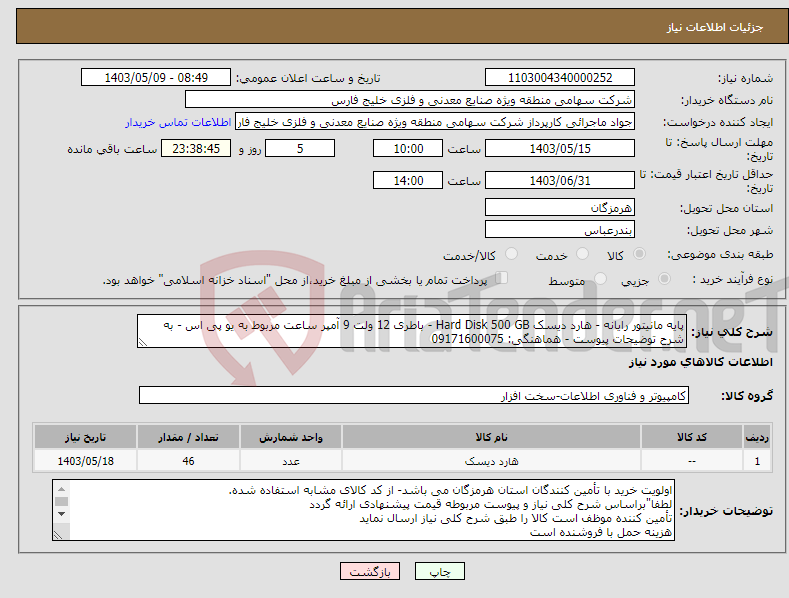Click the تاریخ نیاز column header
This screenshot has height=598, width=789.
point(86,437)
